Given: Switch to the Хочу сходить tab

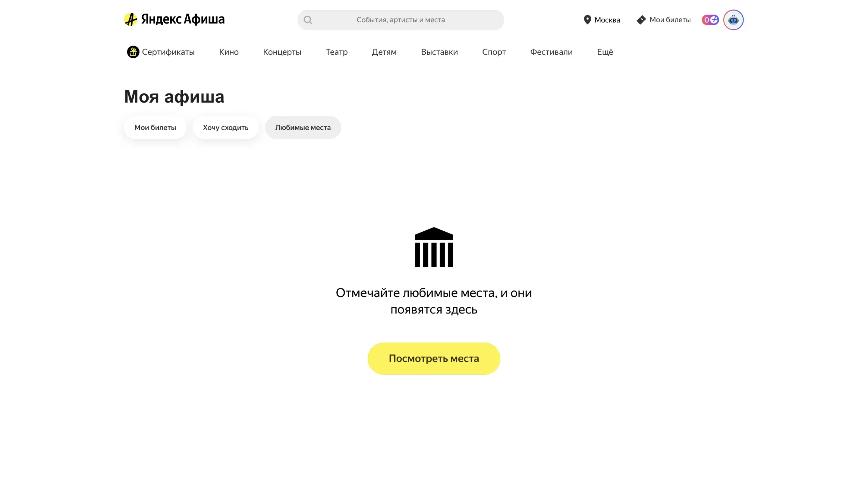Looking at the screenshot, I should coord(225,128).
